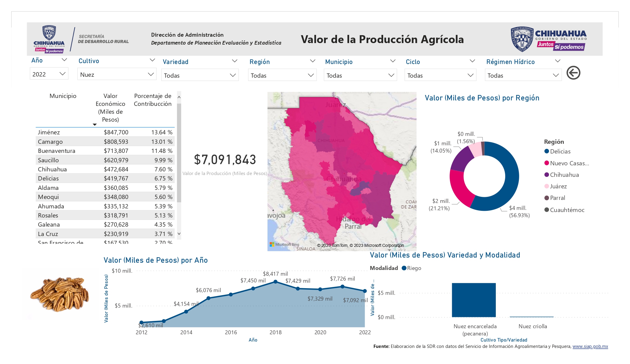Click the Hidalgo del Parral map label
The height and width of the screenshot is (364, 630).
(353, 223)
